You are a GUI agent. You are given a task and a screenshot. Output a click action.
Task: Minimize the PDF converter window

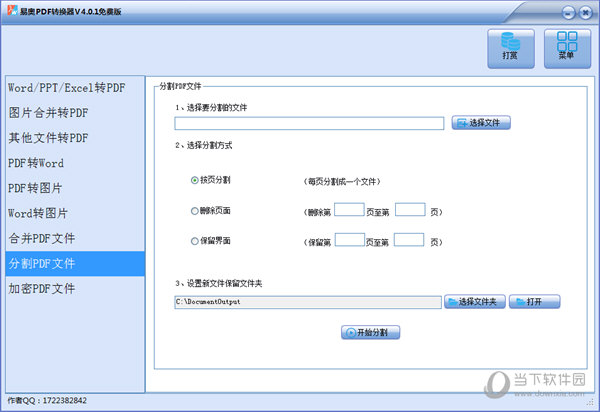(568, 13)
